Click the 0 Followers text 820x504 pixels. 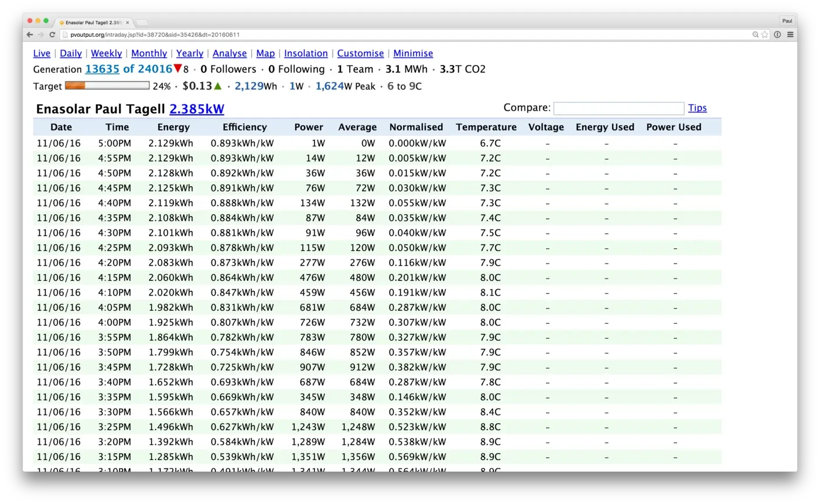coord(228,69)
